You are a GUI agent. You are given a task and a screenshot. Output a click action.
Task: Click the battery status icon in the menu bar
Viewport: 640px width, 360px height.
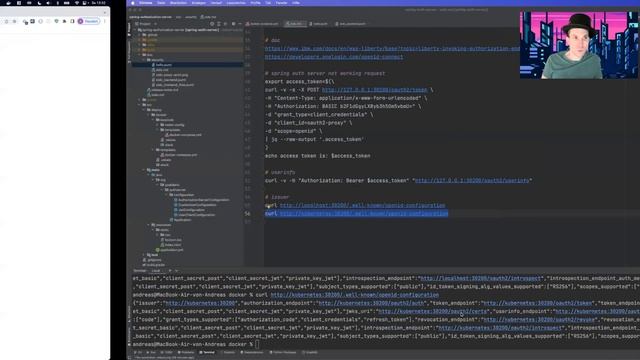coord(67,3)
